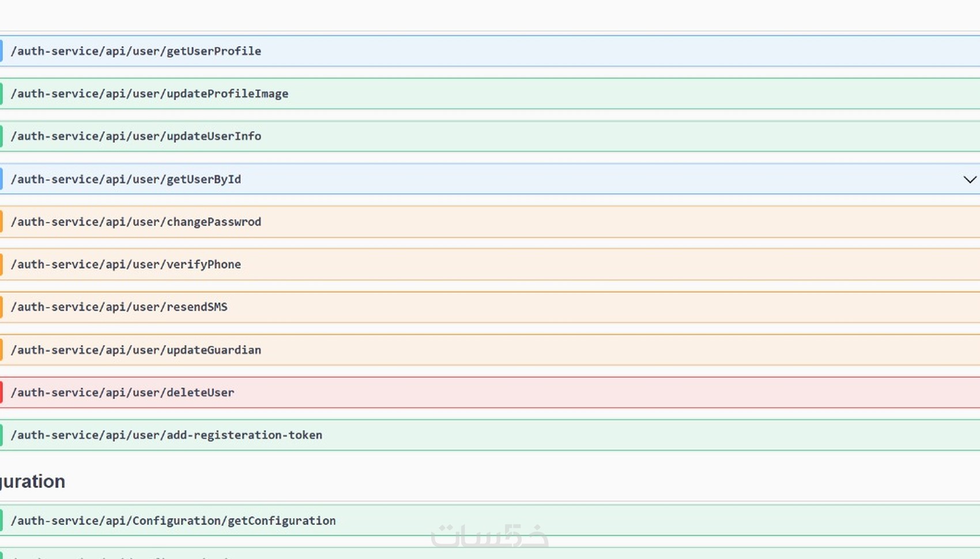Click the blue method badge beside getUserProfile
The image size is (980, 559).
coord(1,51)
